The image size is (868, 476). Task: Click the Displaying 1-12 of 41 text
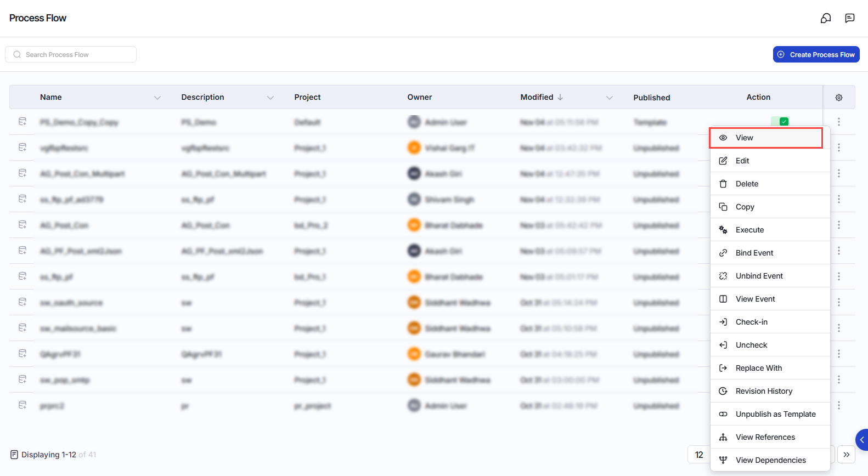click(x=59, y=455)
